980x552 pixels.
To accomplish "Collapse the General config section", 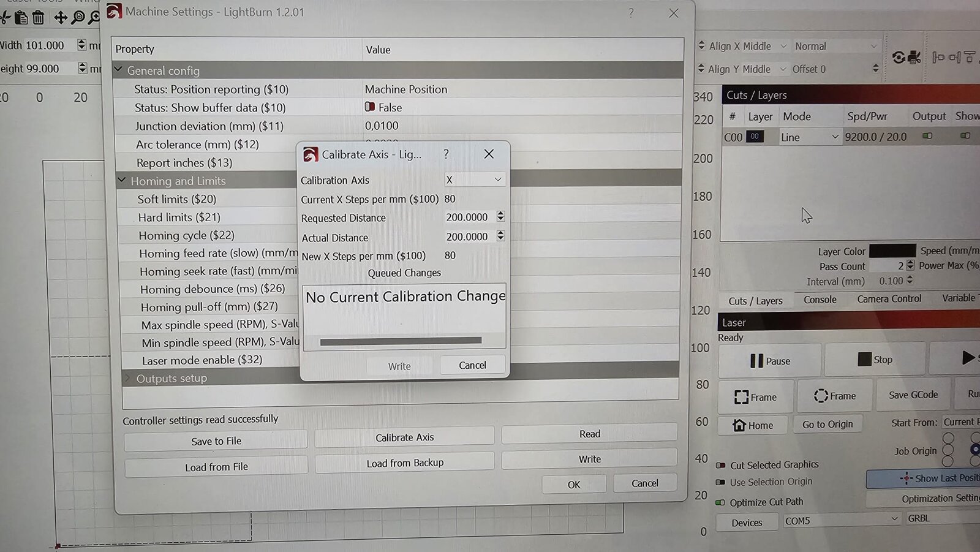I will pyautogui.click(x=119, y=70).
